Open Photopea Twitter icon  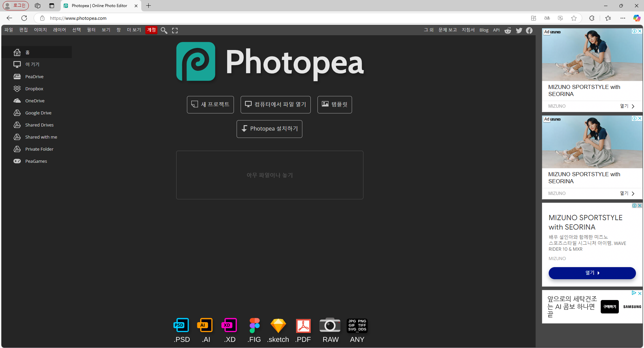(519, 31)
